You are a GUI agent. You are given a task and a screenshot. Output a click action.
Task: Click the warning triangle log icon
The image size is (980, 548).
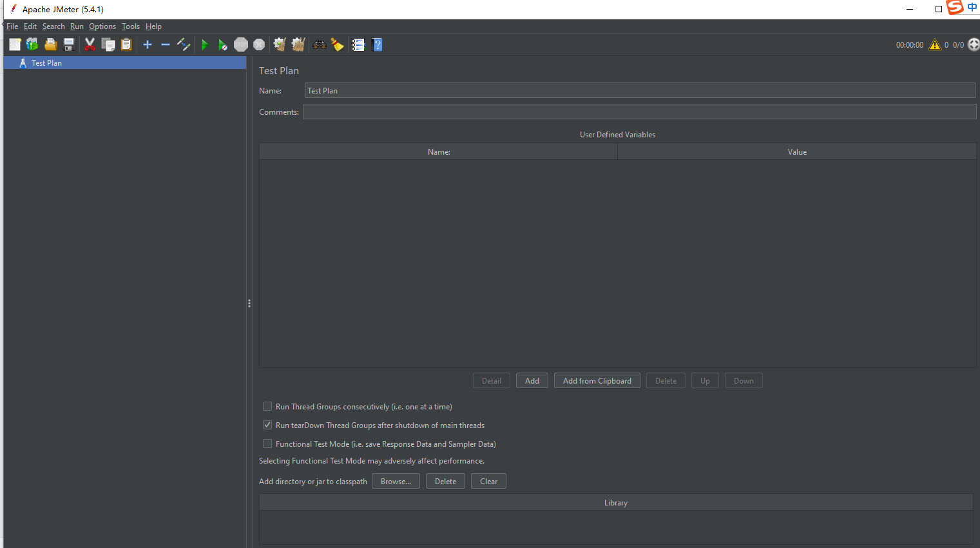pos(935,44)
